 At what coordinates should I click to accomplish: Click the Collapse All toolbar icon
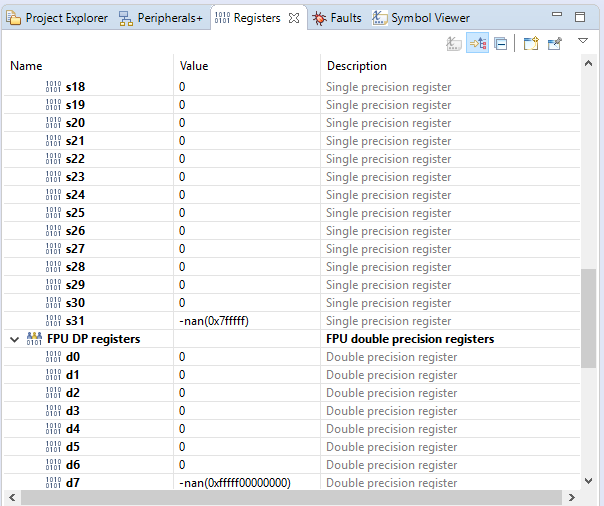[x=501, y=44]
